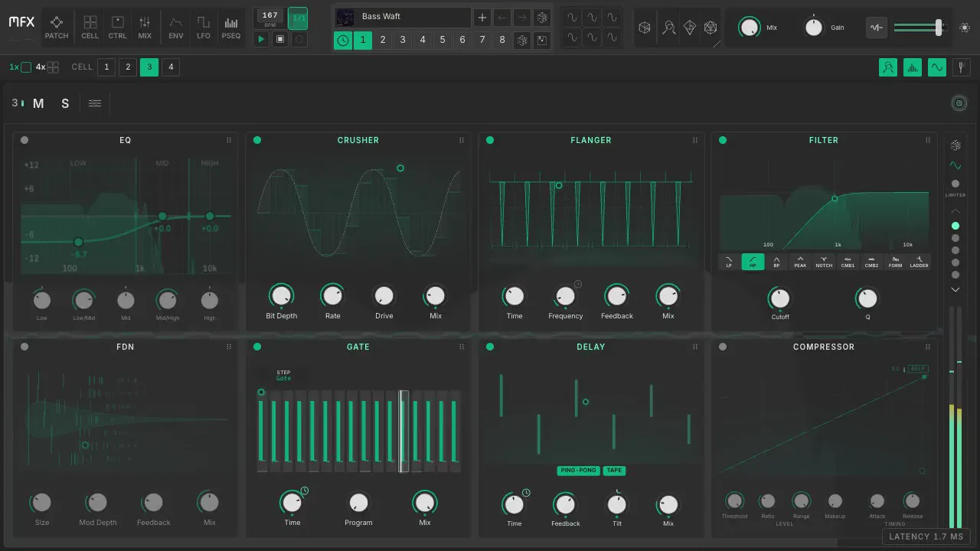This screenshot has width=980, height=551.
Task: Save snapshot with the floppy disk icon
Action: pos(542,41)
